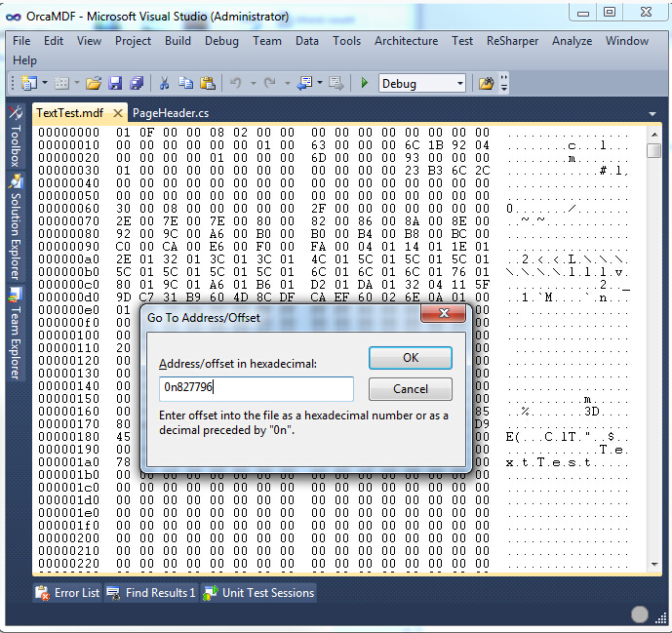This screenshot has width=672, height=633.
Task: Click the Visual Studio title bar icon
Action: click(14, 17)
